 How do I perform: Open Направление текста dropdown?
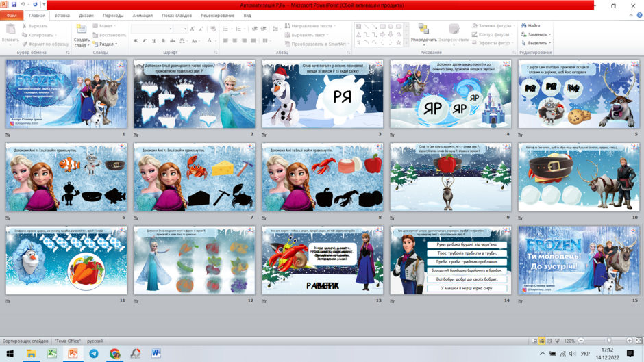pos(310,26)
